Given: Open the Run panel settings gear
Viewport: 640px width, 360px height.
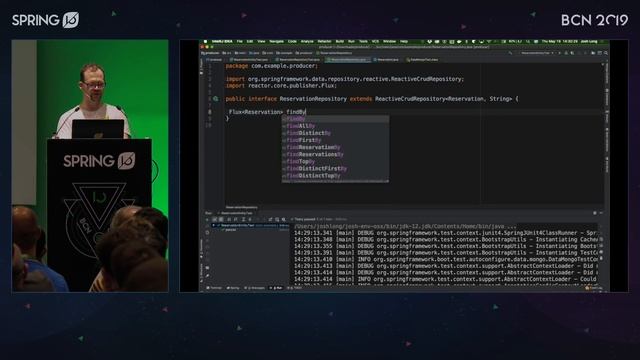Looking at the screenshot, I should click(595, 213).
